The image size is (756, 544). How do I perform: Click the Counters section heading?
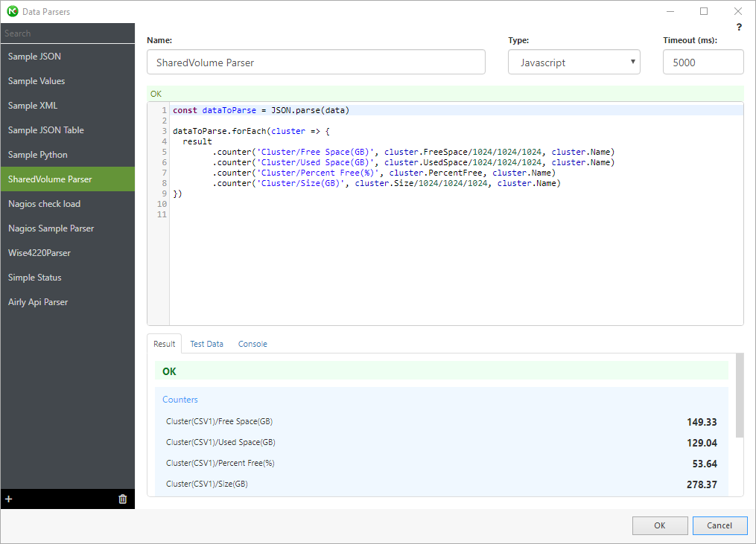[x=180, y=400]
